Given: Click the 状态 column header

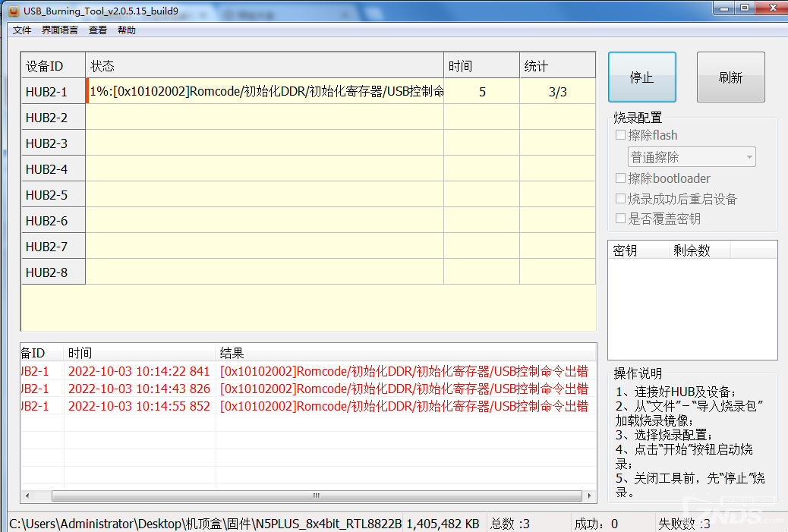Looking at the screenshot, I should (x=265, y=66).
